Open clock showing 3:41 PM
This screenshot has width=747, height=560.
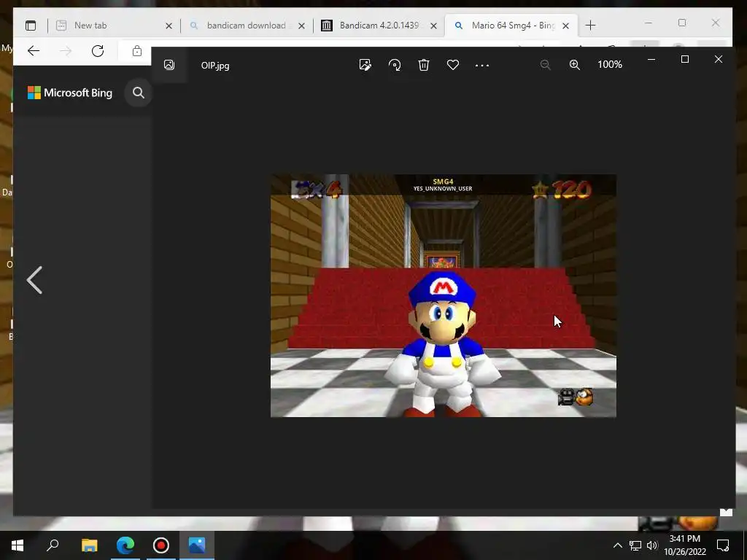pyautogui.click(x=685, y=545)
